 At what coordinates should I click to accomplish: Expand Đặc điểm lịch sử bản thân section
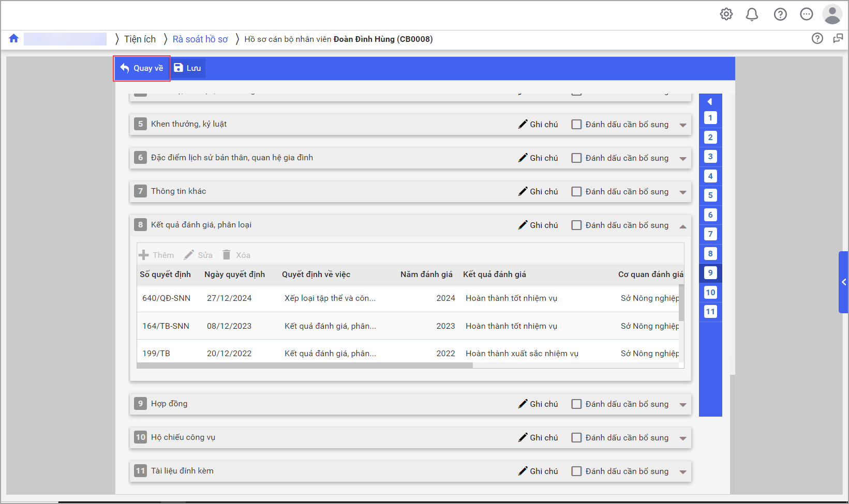click(x=683, y=159)
